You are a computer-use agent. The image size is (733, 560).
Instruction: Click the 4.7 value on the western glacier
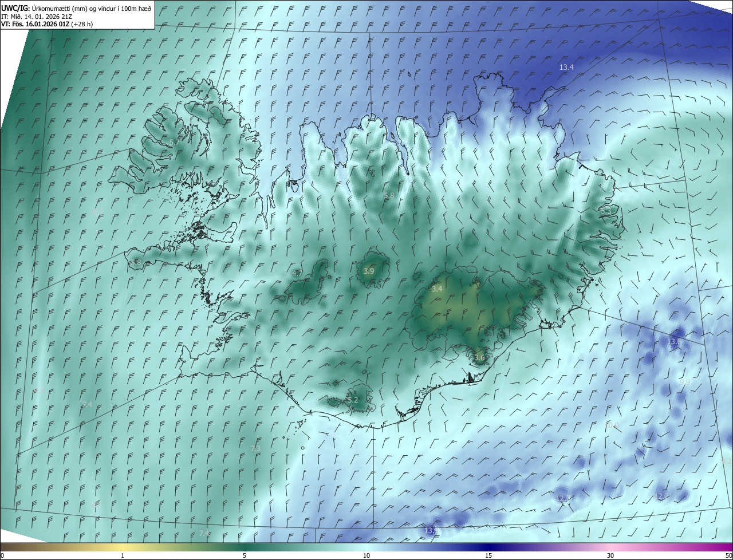click(x=297, y=274)
